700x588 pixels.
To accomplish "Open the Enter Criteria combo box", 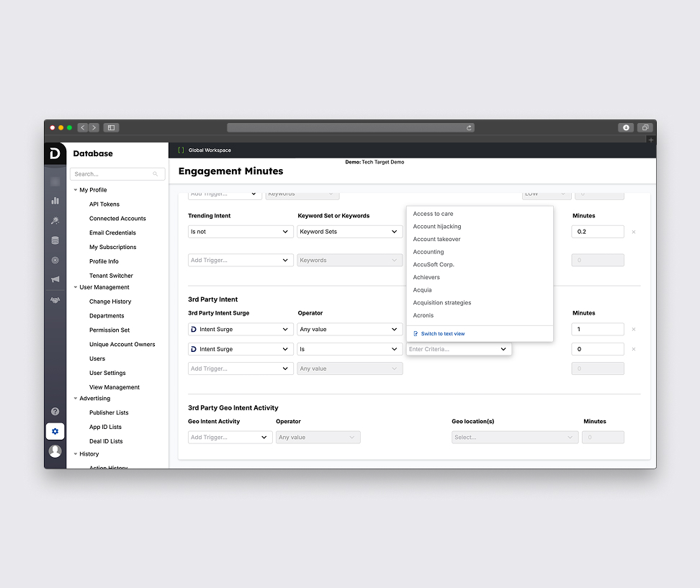I will tap(459, 349).
